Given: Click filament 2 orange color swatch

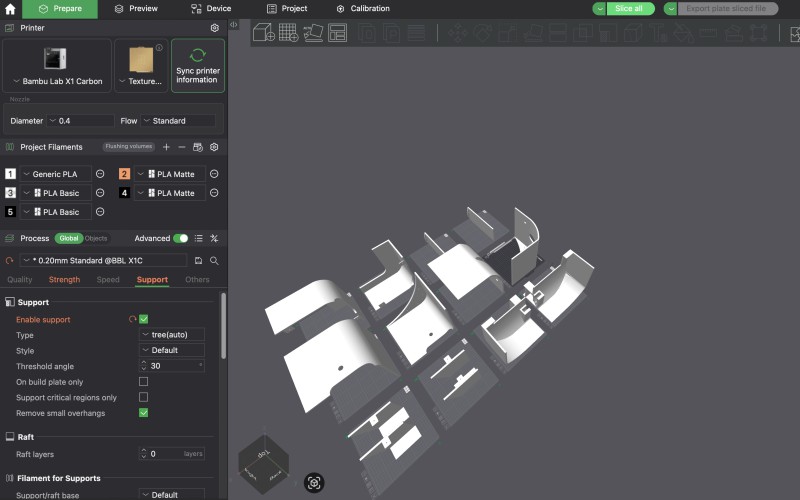Looking at the screenshot, I should tap(124, 174).
